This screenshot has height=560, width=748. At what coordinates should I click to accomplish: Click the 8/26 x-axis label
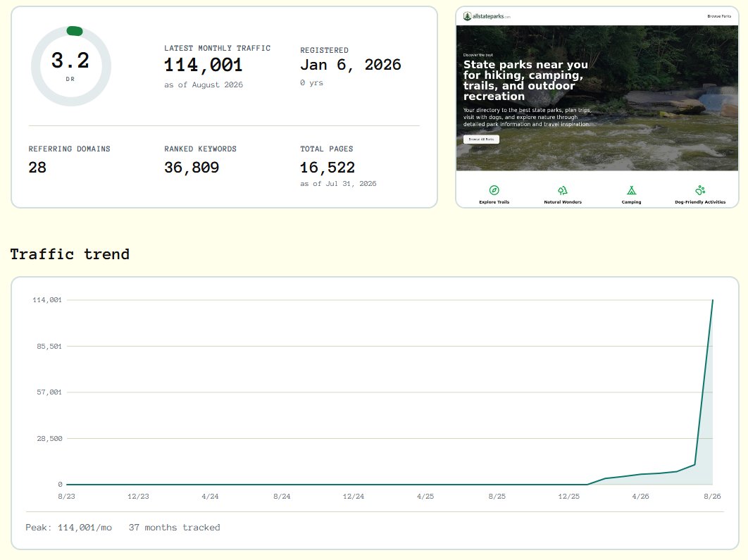pos(712,497)
